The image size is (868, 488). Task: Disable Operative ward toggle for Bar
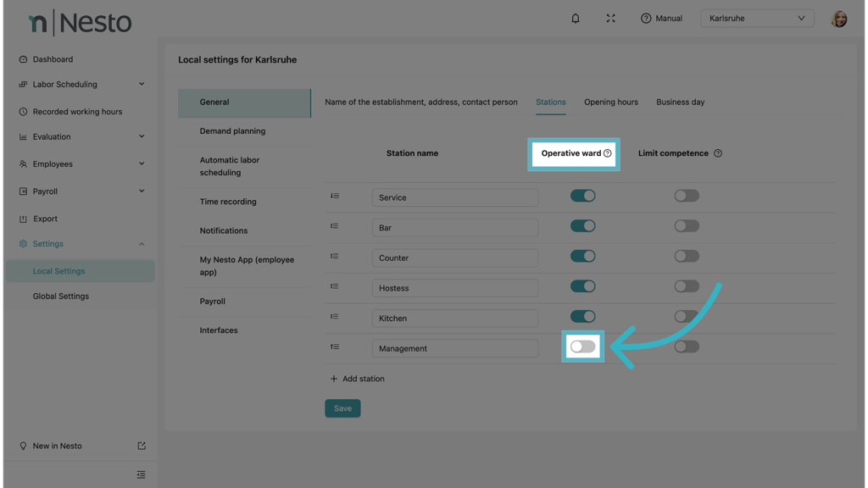tap(582, 226)
